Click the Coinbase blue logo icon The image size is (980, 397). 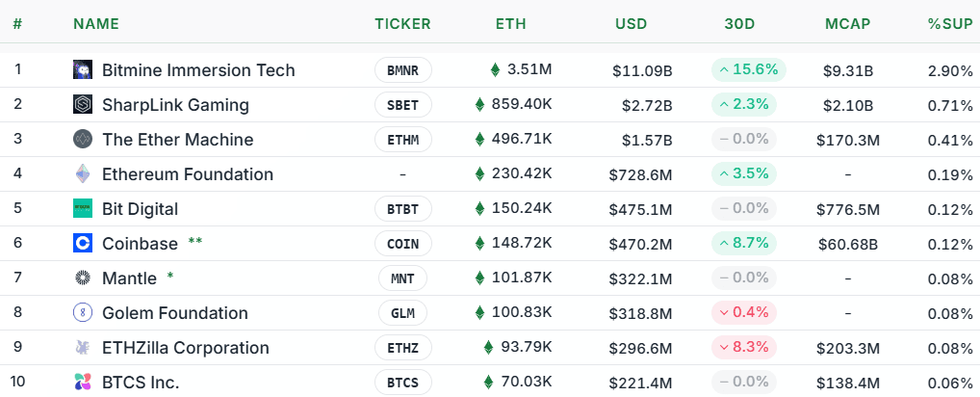coord(82,244)
